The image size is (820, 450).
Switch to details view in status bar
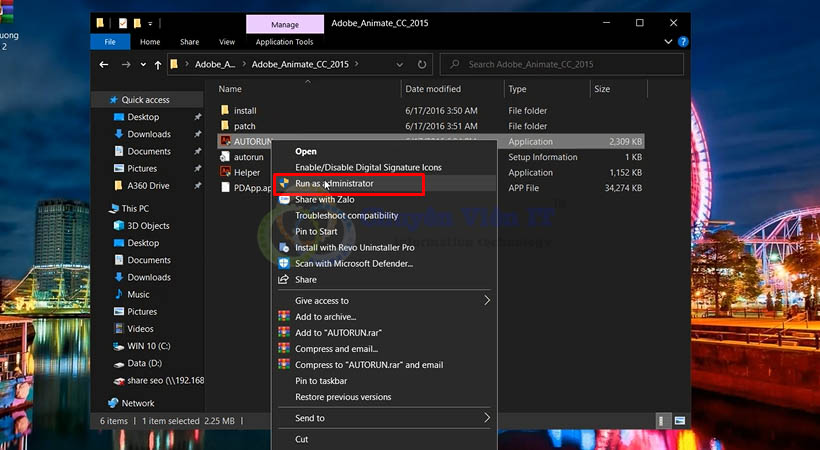coord(662,421)
